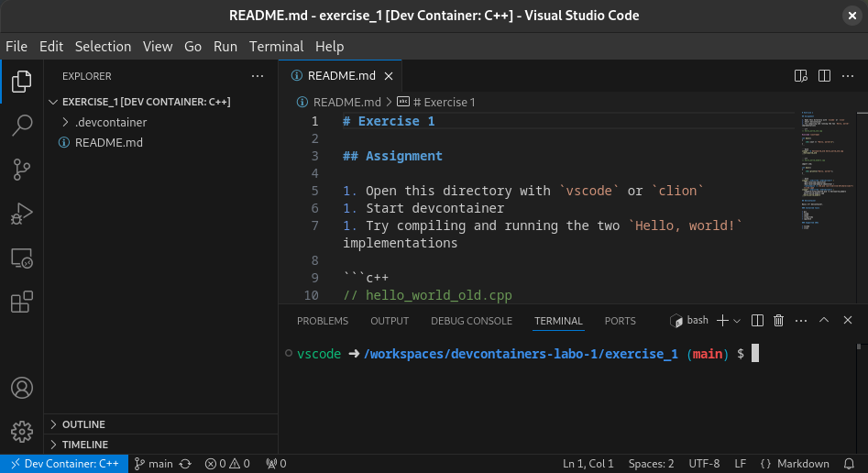868x473 pixels.
Task: Expand the OUTLINE section
Action: pyautogui.click(x=82, y=424)
